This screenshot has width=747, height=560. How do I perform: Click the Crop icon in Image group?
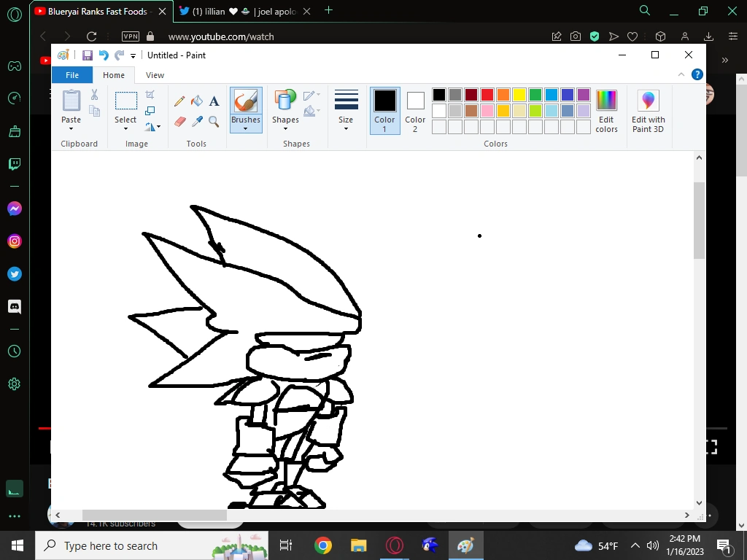pyautogui.click(x=150, y=95)
